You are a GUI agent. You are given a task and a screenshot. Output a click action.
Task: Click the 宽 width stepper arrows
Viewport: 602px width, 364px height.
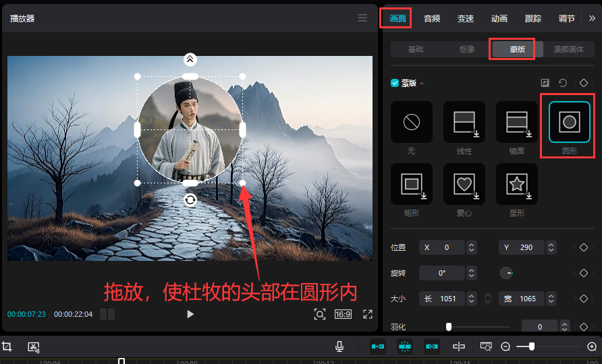[551, 299]
